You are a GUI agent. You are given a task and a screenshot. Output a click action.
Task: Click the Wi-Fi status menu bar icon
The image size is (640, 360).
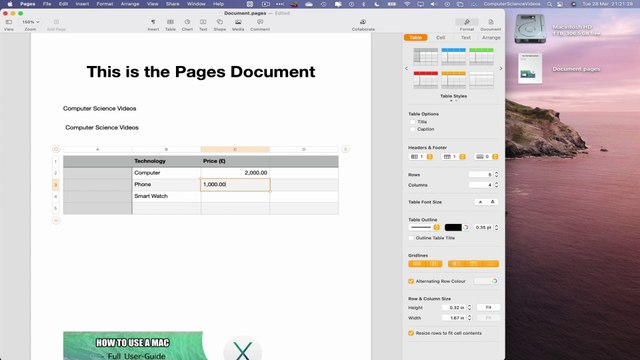click(407, 4)
